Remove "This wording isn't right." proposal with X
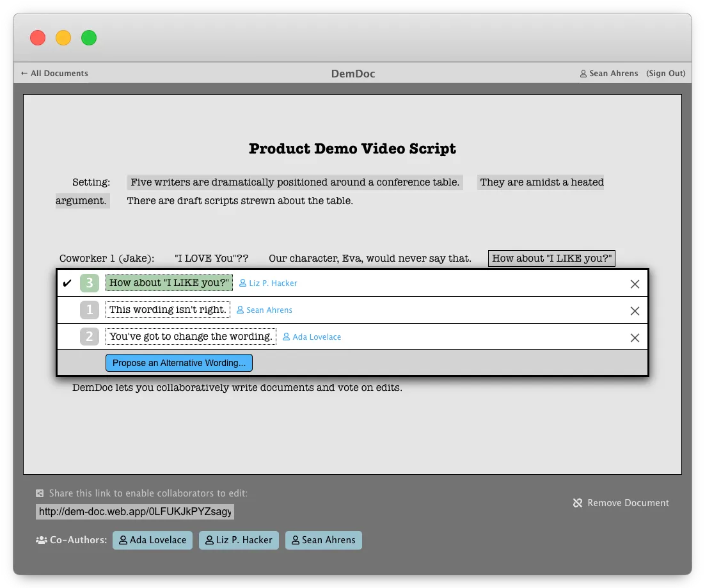Screen dimensions: 705x588 634,311
